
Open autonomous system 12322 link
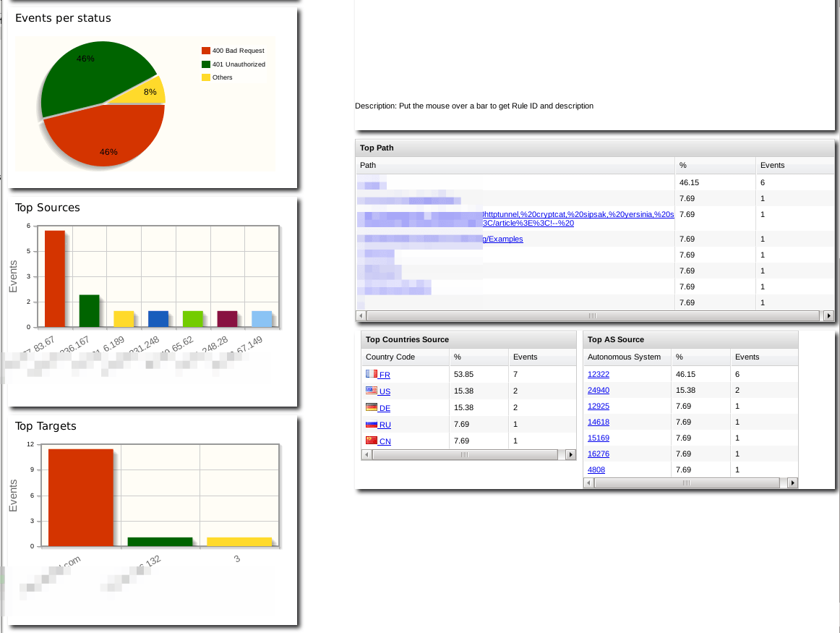[x=599, y=375]
